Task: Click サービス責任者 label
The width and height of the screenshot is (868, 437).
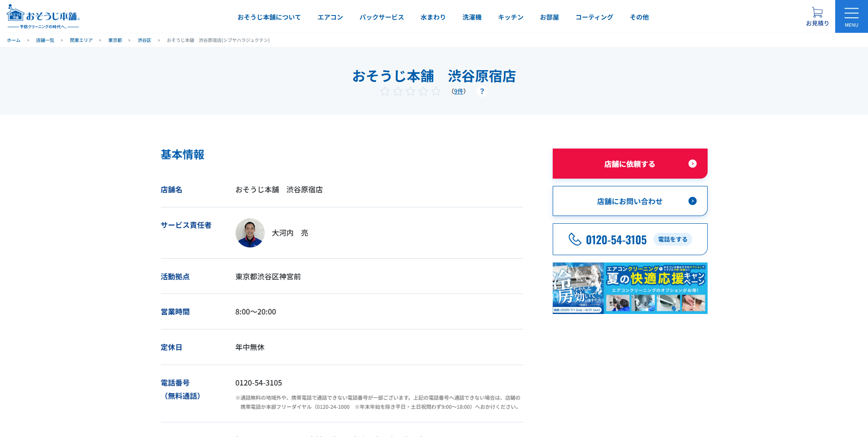Action: (186, 225)
